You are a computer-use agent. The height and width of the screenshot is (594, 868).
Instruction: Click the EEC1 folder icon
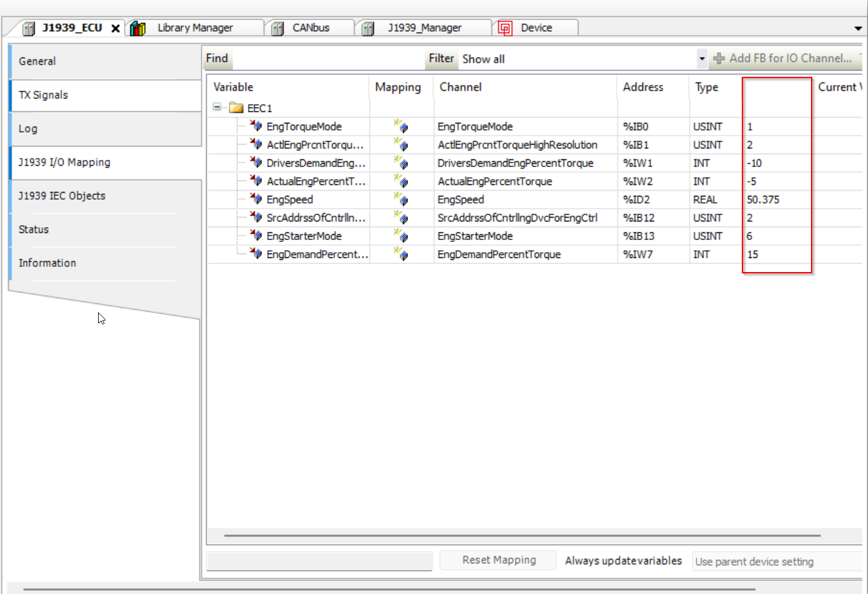236,108
